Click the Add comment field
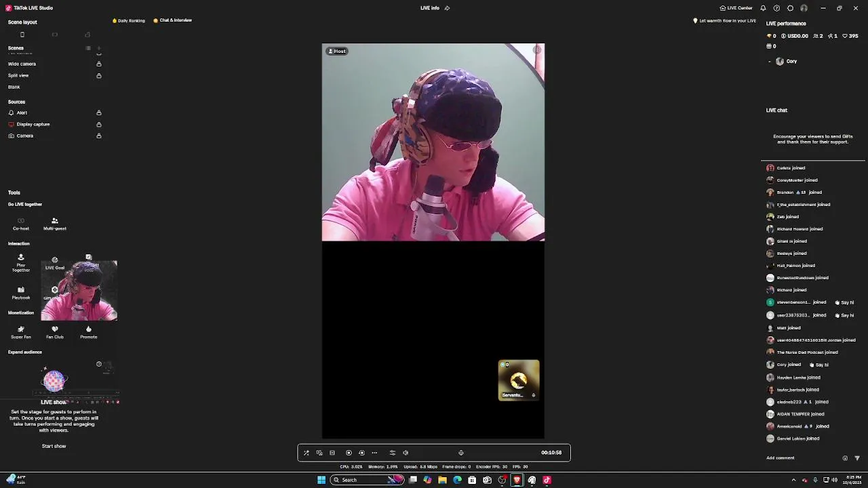Viewport: 868px width, 488px height. click(x=780, y=458)
